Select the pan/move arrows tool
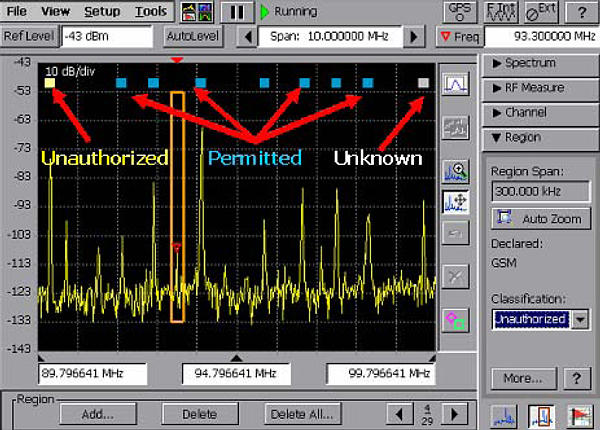 click(x=456, y=201)
